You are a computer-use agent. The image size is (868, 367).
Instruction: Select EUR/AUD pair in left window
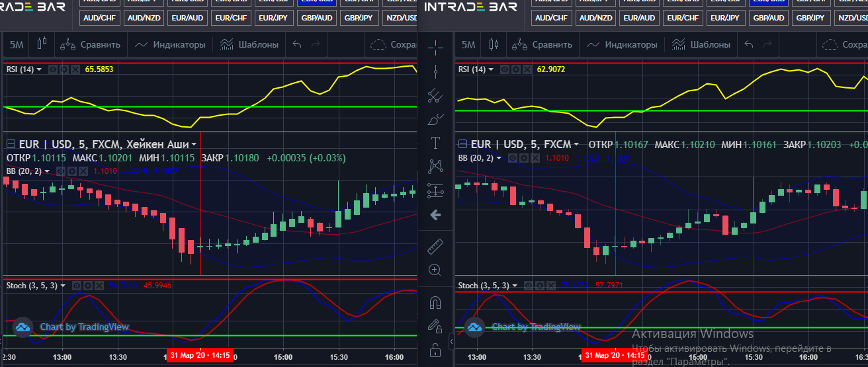(x=189, y=18)
